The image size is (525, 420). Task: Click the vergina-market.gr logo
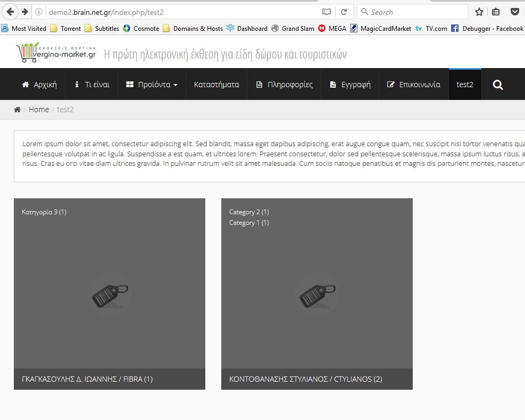coord(56,52)
